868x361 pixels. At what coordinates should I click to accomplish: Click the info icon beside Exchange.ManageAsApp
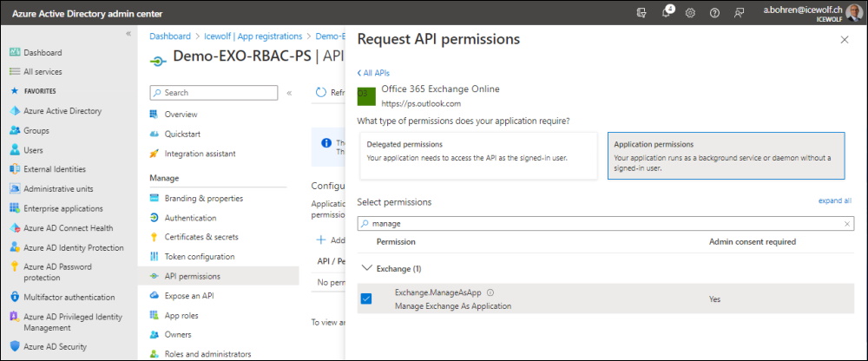(x=490, y=293)
